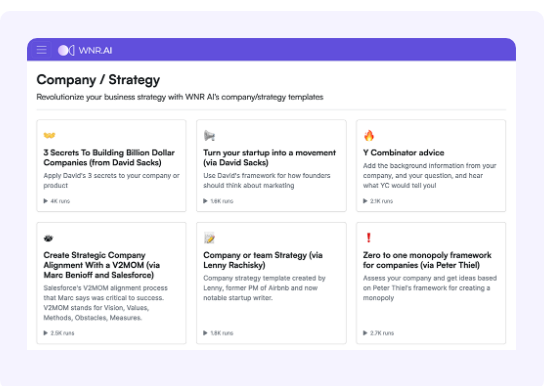551x386 pixels.
Task: Open Create Strategic Company Alignment With a V2MOM
Action: (x=102, y=265)
